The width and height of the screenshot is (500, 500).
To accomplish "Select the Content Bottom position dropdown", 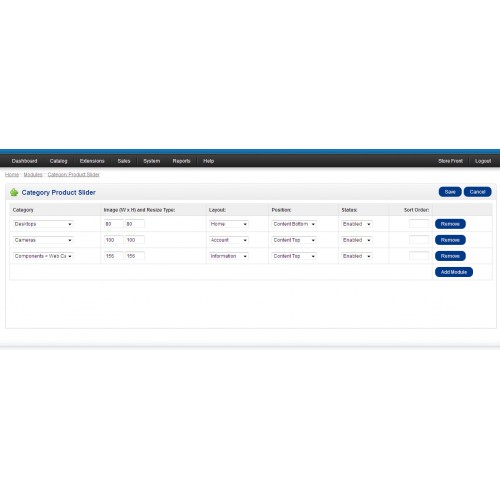I will point(294,224).
